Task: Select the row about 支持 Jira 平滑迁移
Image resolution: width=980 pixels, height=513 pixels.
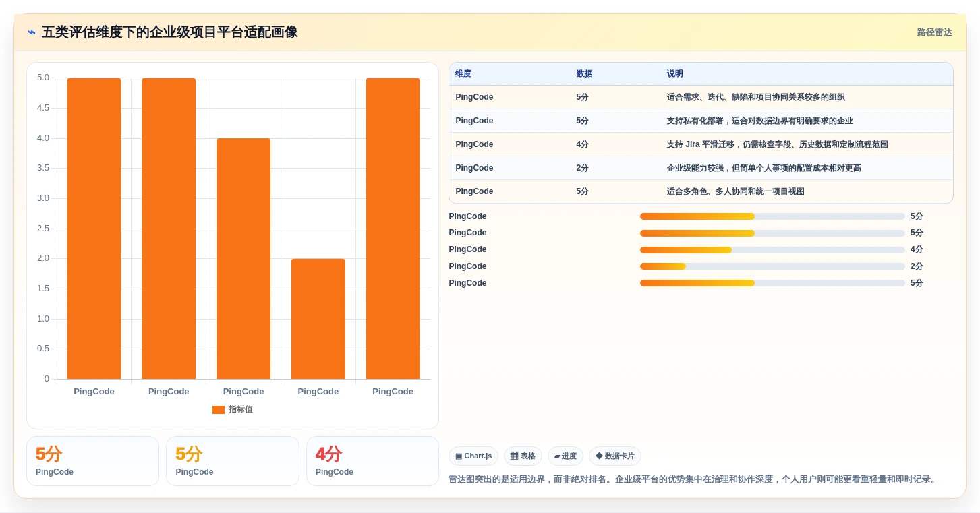Action: click(x=701, y=144)
